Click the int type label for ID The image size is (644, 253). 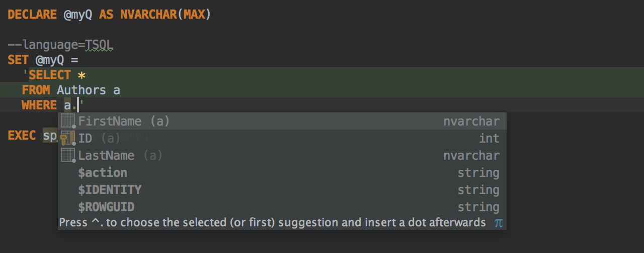pyautogui.click(x=489, y=139)
